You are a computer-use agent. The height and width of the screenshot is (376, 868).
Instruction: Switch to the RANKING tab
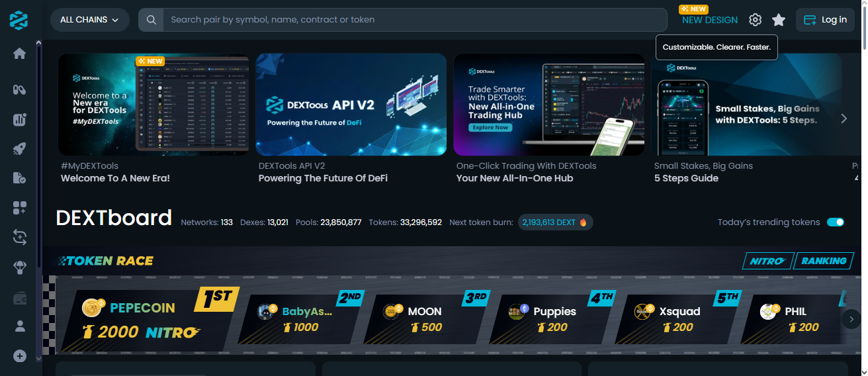point(824,261)
